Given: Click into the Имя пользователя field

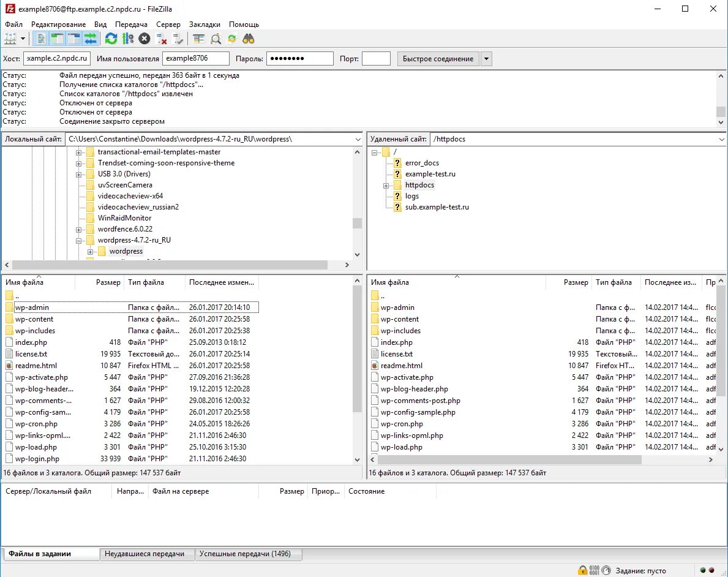Looking at the screenshot, I should 196,59.
